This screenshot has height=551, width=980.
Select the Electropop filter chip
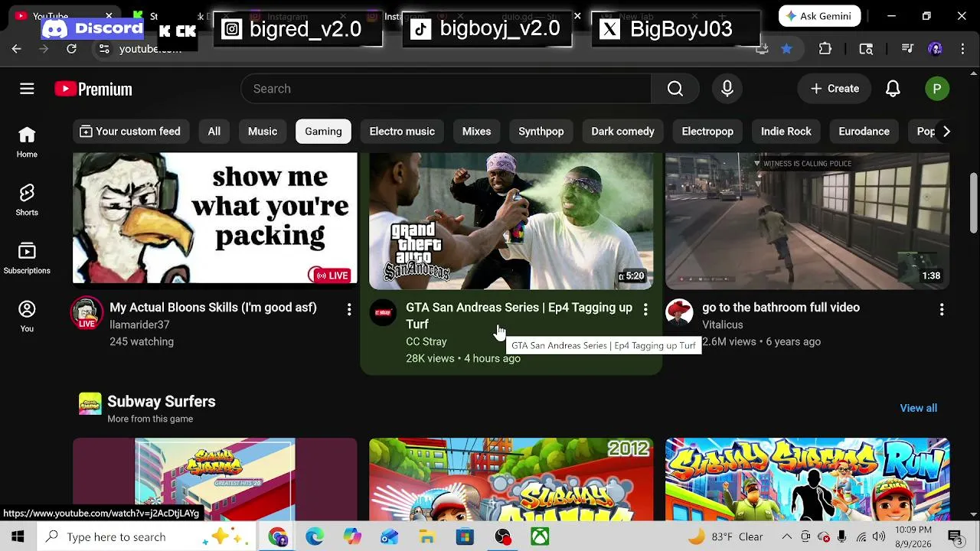pos(707,132)
